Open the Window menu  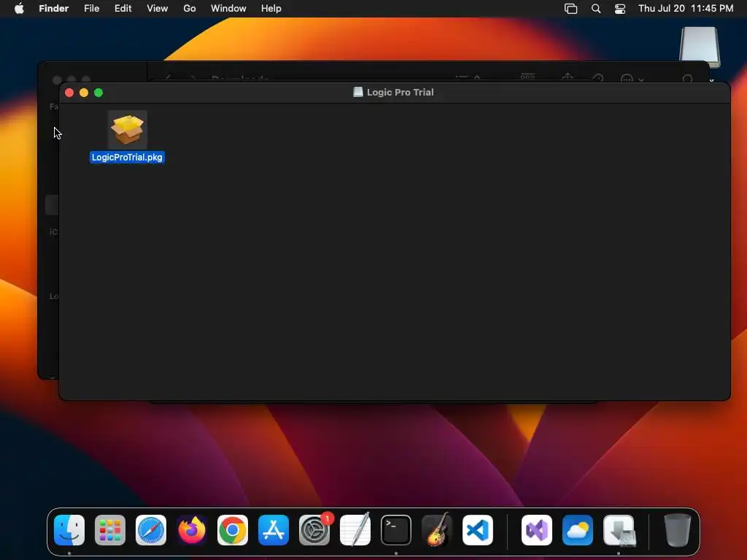pos(228,9)
